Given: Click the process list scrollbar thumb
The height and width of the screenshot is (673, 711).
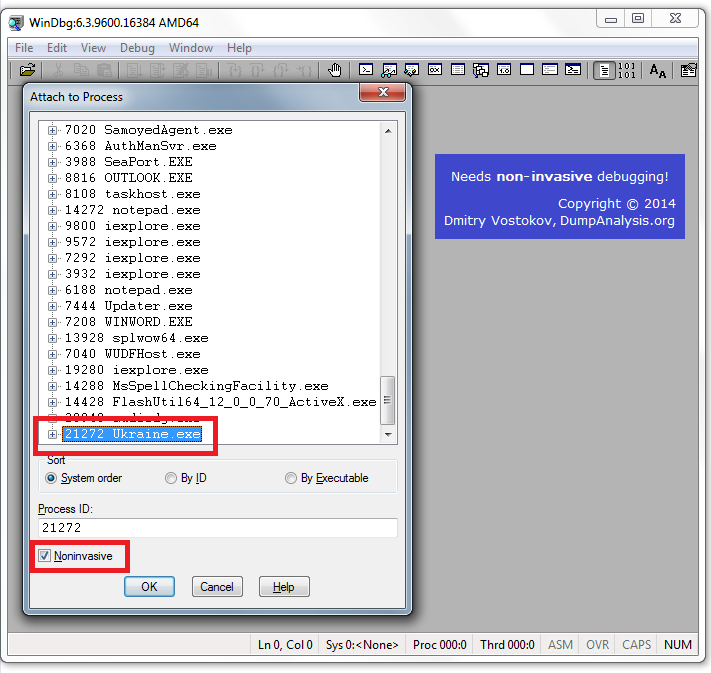Looking at the screenshot, I should (387, 400).
